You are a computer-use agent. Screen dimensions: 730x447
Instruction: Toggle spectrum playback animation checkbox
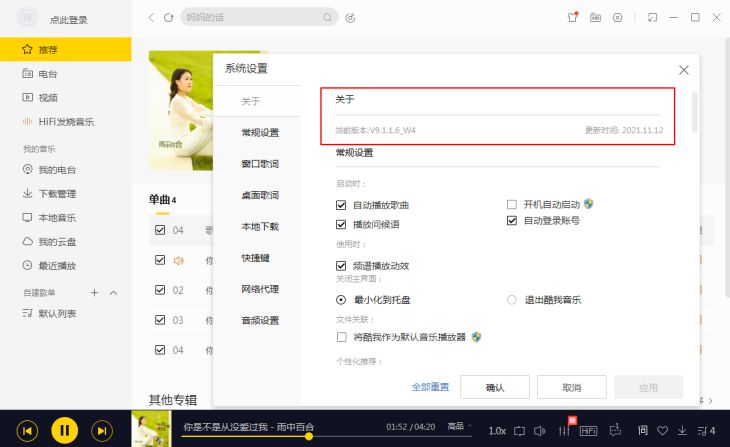pos(341,265)
